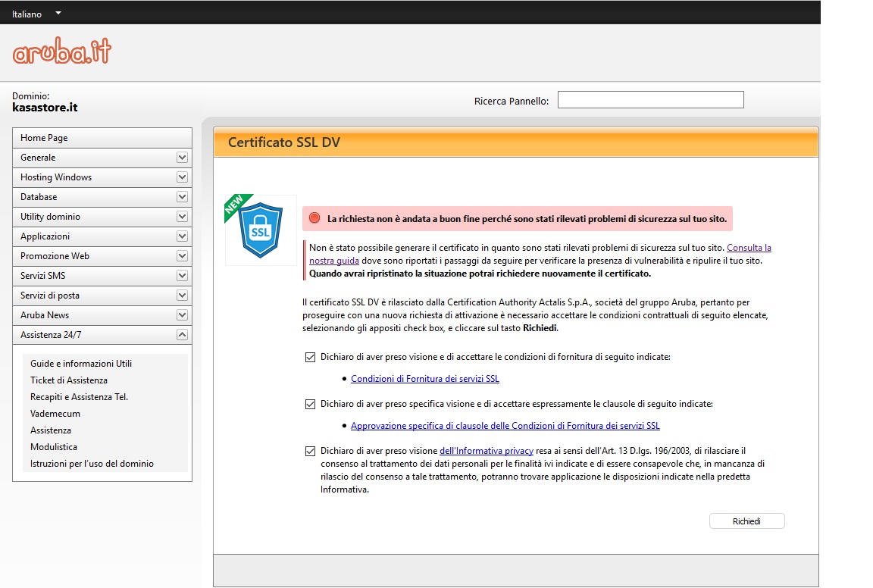This screenshot has width=873, height=588.
Task: Select Servizi di posta menu label
Action: tap(50, 295)
